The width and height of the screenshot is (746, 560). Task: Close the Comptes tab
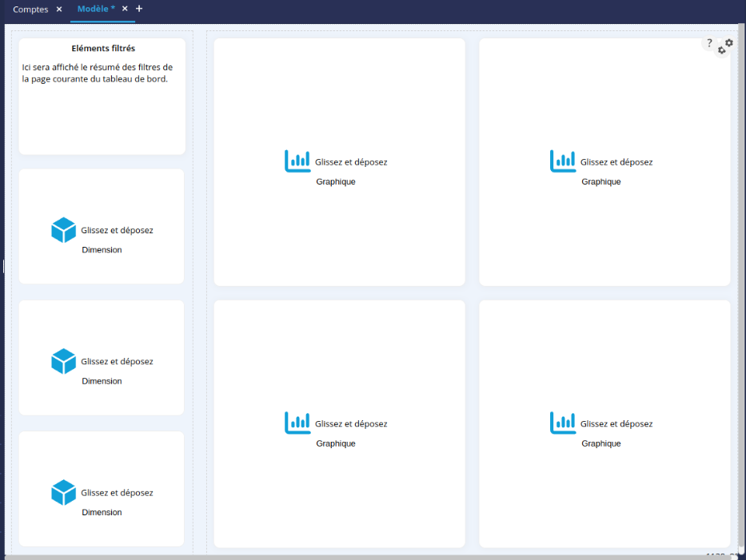coord(59,10)
